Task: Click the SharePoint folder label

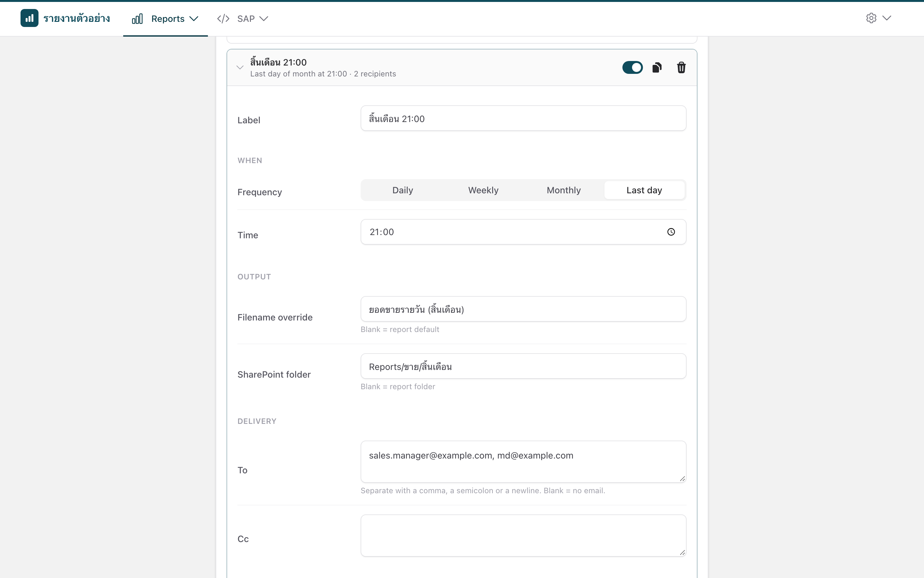Action: click(x=274, y=375)
